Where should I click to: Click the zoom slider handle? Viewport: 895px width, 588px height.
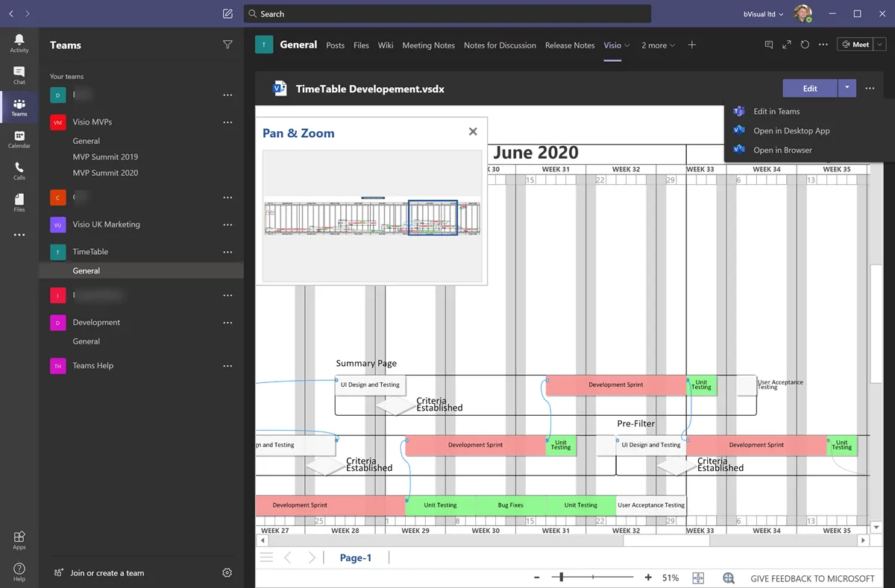point(561,578)
